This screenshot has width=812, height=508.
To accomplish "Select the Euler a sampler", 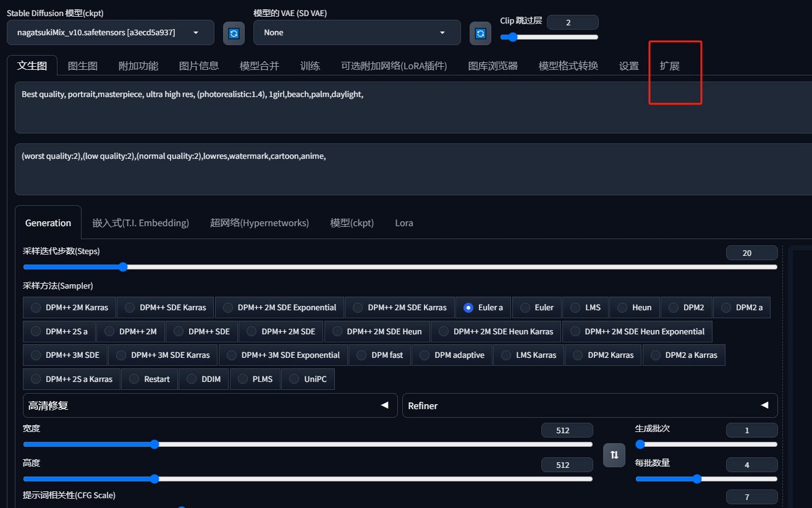I will 483,307.
